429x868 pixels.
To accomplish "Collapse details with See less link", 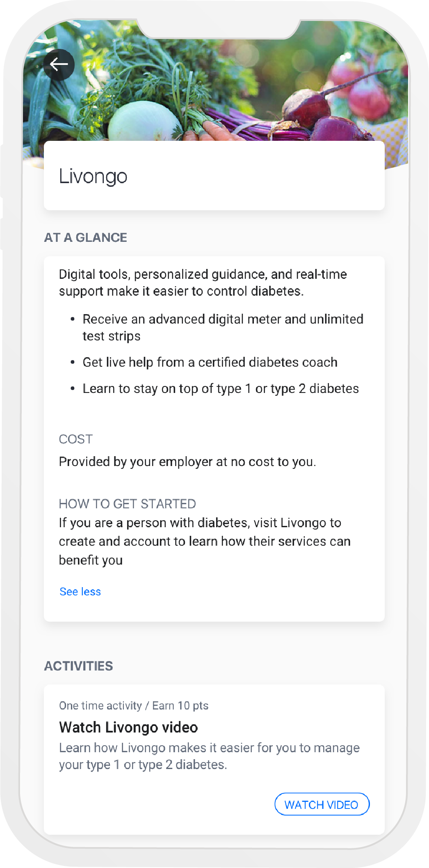I will click(80, 592).
